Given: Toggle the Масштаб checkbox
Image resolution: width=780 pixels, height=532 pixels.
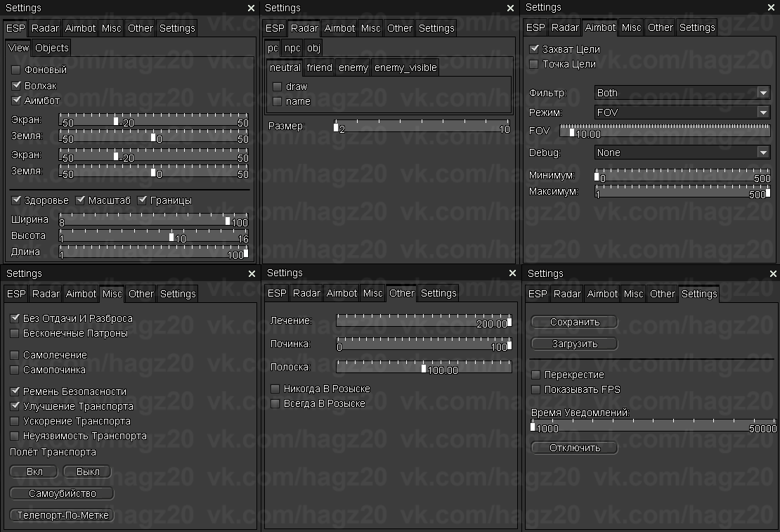Looking at the screenshot, I should pos(79,200).
